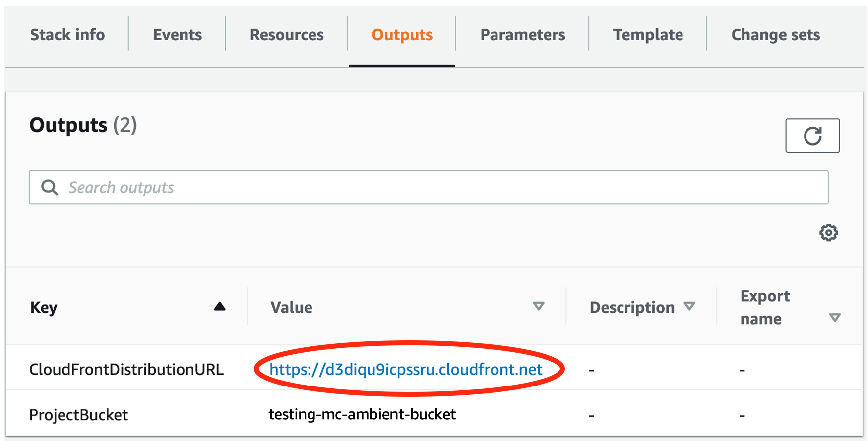Sort by Key ascending arrow
868x441 pixels.
click(220, 307)
